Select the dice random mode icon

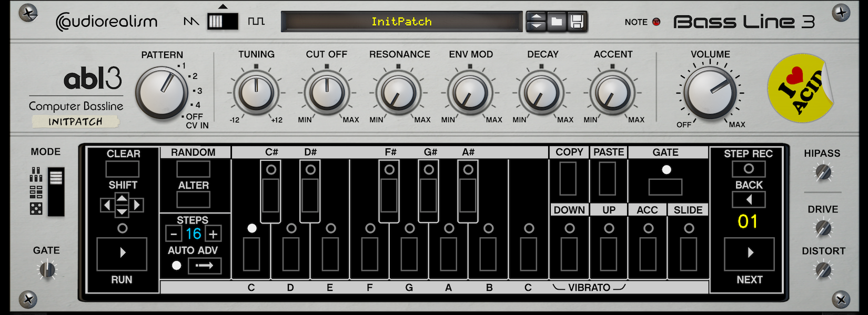point(36,208)
